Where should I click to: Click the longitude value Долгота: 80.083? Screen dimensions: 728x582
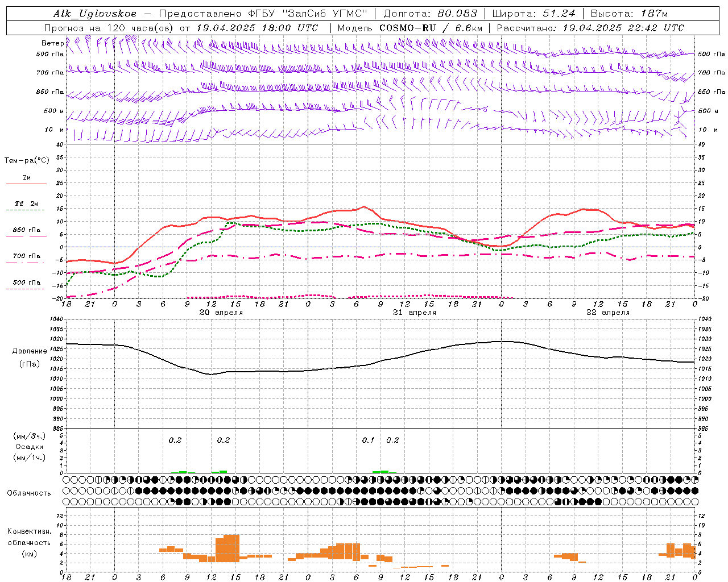coord(429,14)
